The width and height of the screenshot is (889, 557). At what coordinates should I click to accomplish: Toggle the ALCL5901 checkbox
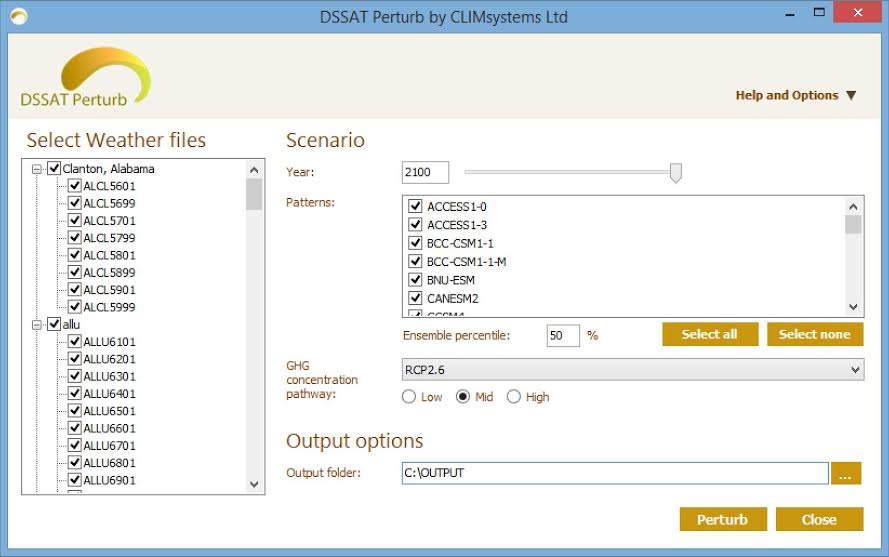tap(74, 289)
